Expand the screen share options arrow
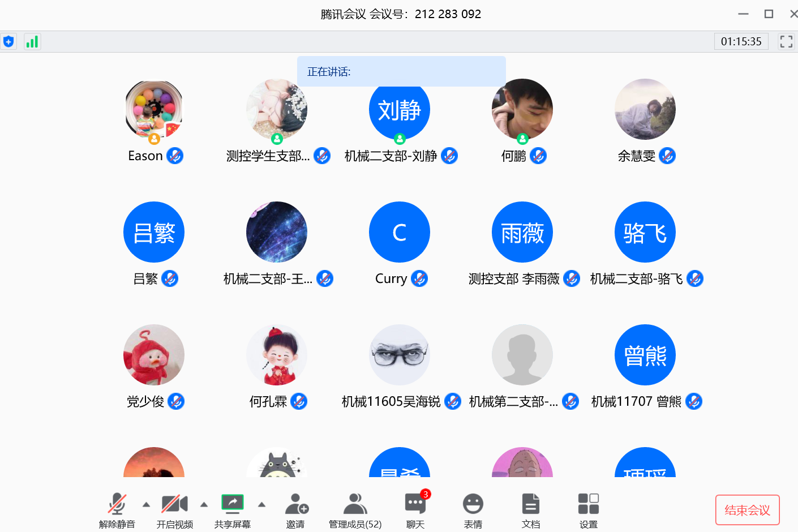The width and height of the screenshot is (798, 532). point(262,504)
